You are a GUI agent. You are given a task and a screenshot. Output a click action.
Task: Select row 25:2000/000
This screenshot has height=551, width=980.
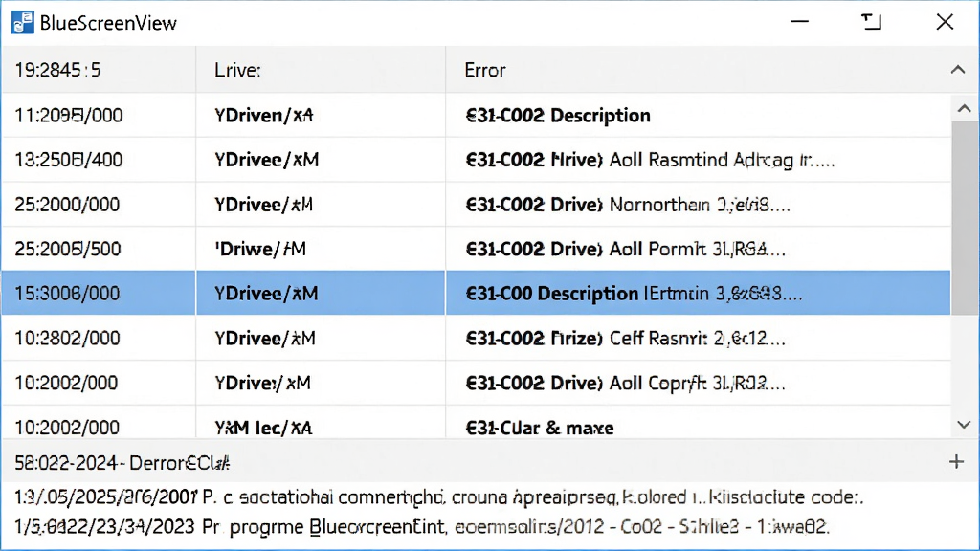[476, 205]
